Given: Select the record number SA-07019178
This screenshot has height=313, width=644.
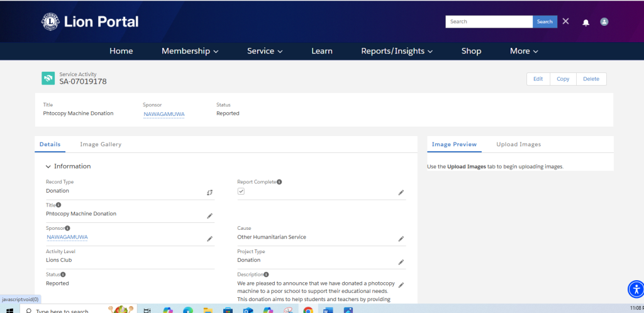Looking at the screenshot, I should click(x=83, y=81).
